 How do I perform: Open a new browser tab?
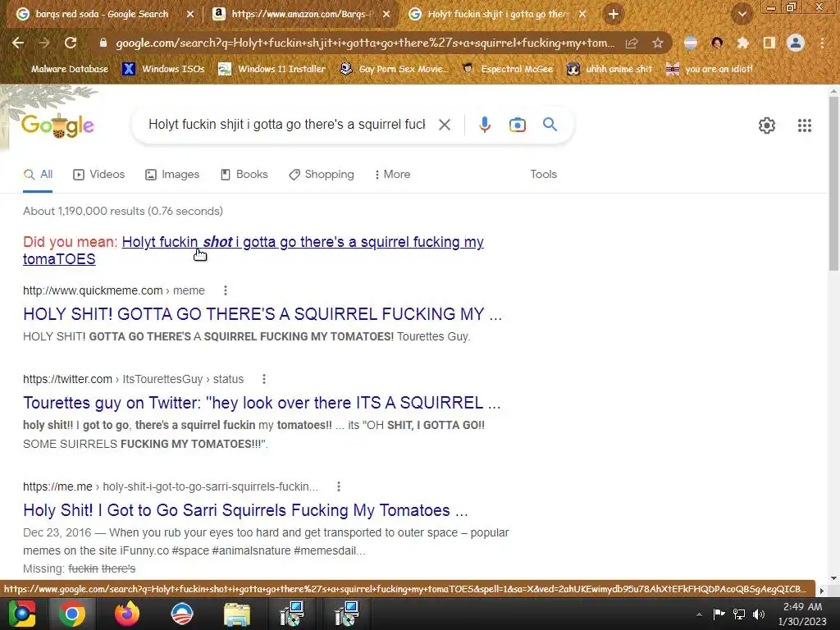pos(614,14)
